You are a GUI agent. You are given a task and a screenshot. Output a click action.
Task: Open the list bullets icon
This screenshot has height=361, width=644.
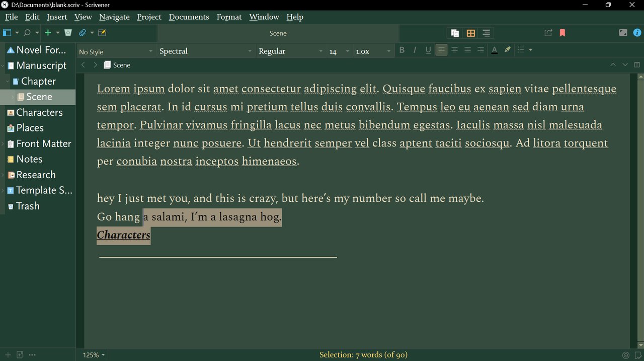tap(521, 50)
